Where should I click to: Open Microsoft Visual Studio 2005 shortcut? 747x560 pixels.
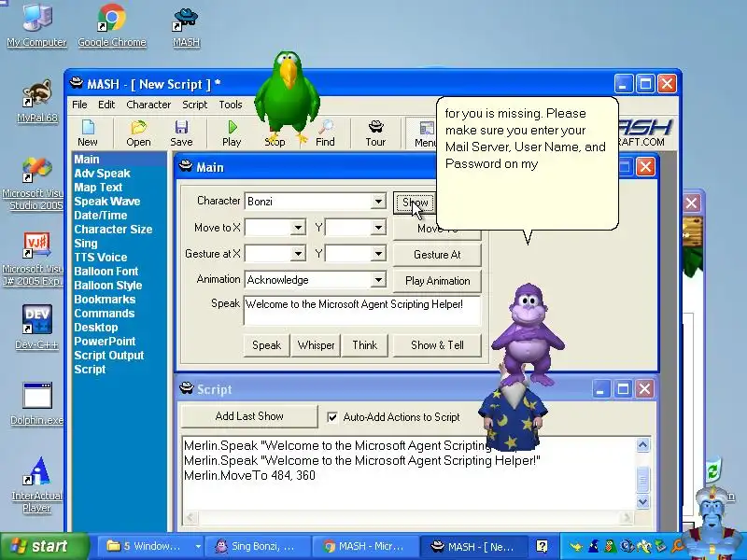click(34, 183)
